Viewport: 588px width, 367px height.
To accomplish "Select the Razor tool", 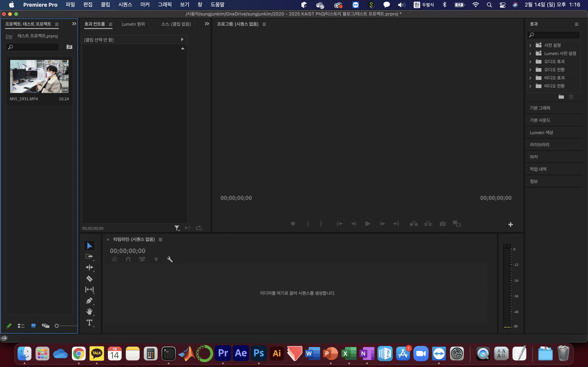I will click(89, 278).
